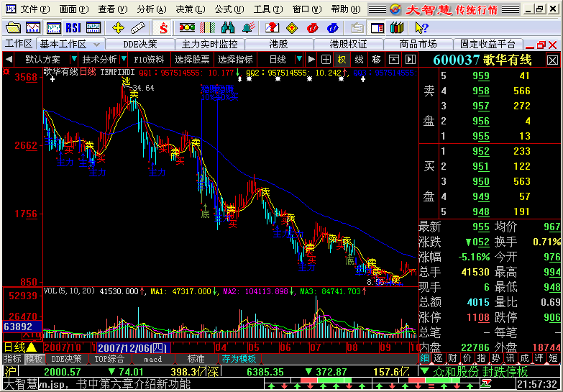
Task: Click the blue 63892 volume value marker
Action: pos(22,327)
